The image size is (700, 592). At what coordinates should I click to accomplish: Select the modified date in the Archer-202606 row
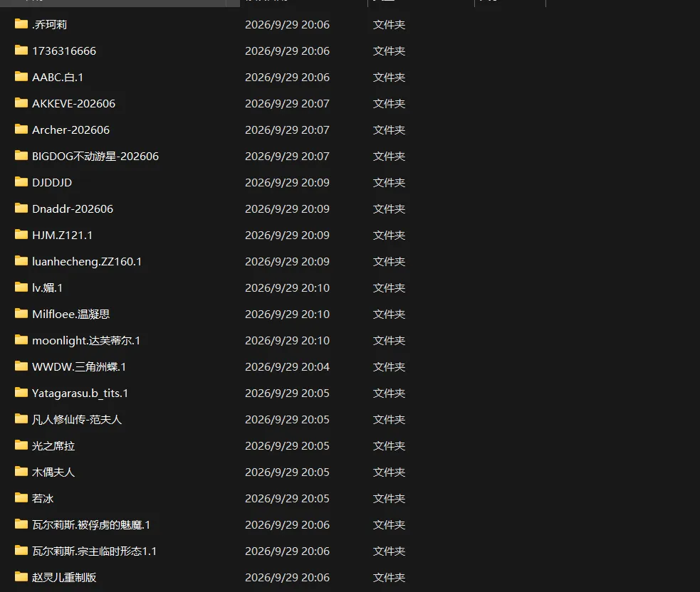tap(287, 129)
